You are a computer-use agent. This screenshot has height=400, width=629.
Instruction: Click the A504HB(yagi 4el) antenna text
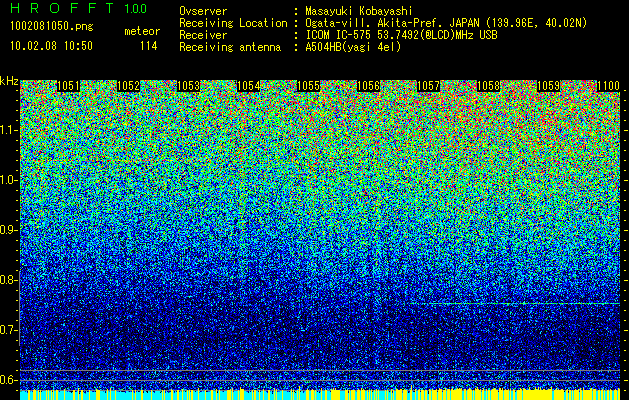pyautogui.click(x=353, y=47)
